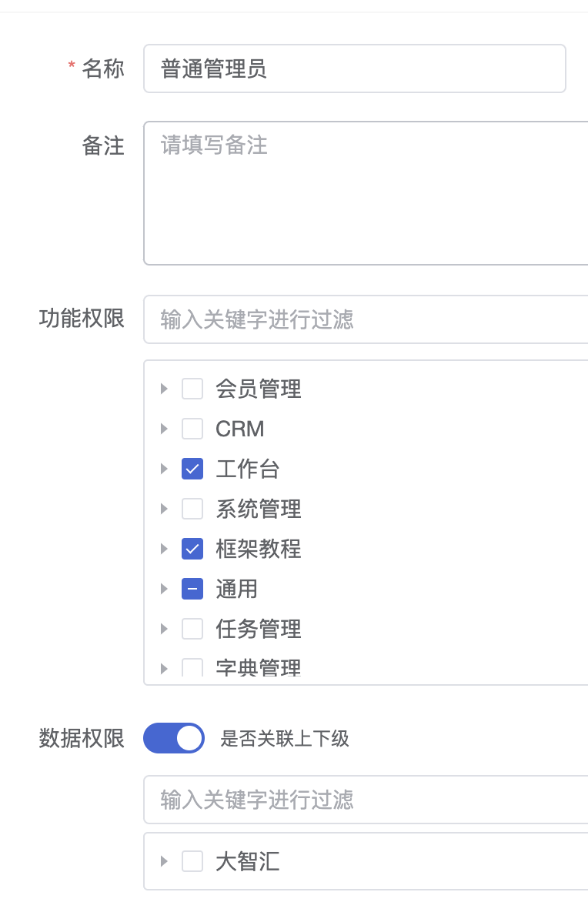Image resolution: width=588 pixels, height=922 pixels.
Task: Expand the 大智汇 tree node
Action: [x=164, y=862]
